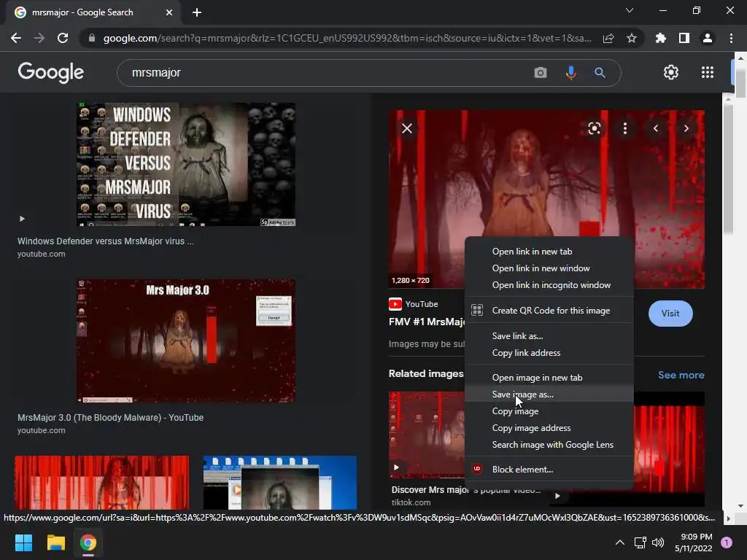747x560 pixels.
Task: Click the browser forward arrow
Action: [39, 38]
